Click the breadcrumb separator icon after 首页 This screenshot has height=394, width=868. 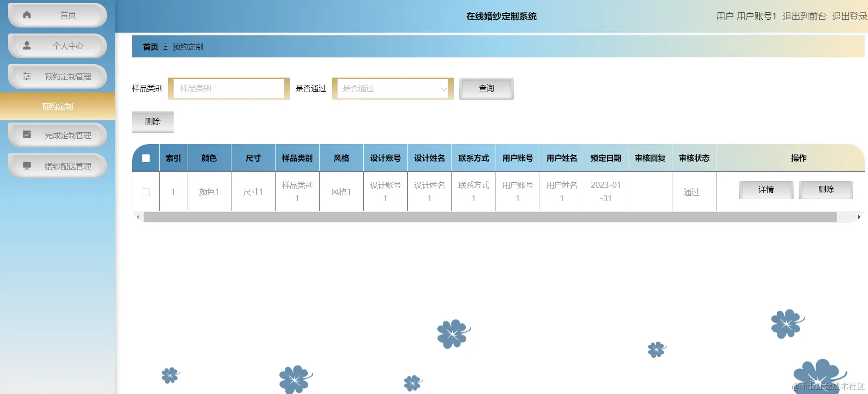click(x=165, y=47)
